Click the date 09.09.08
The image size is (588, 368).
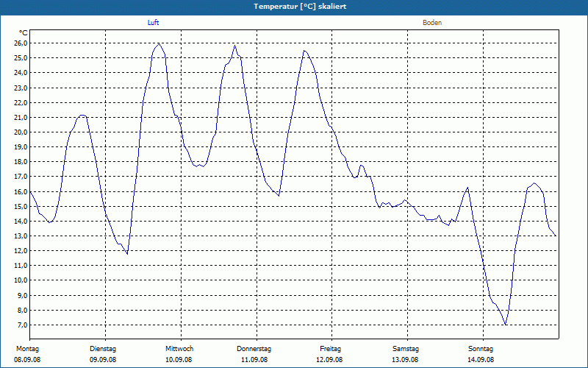pyautogui.click(x=103, y=360)
